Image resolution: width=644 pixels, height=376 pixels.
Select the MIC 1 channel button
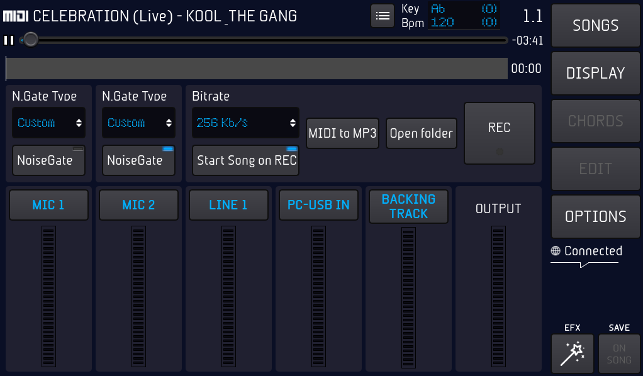pos(48,205)
